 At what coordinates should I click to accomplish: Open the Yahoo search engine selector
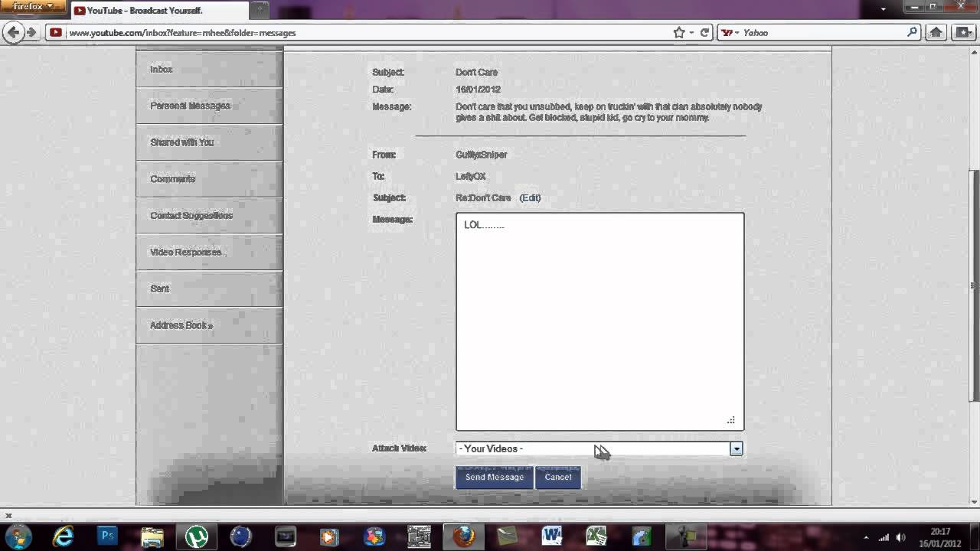730,32
